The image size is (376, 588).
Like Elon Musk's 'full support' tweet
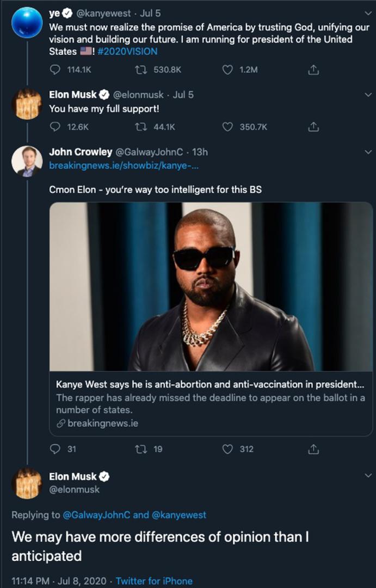point(228,126)
